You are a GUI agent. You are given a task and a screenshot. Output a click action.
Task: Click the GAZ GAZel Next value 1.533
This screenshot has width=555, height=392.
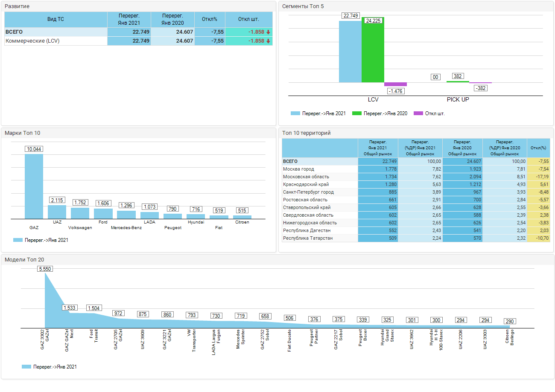69,308
